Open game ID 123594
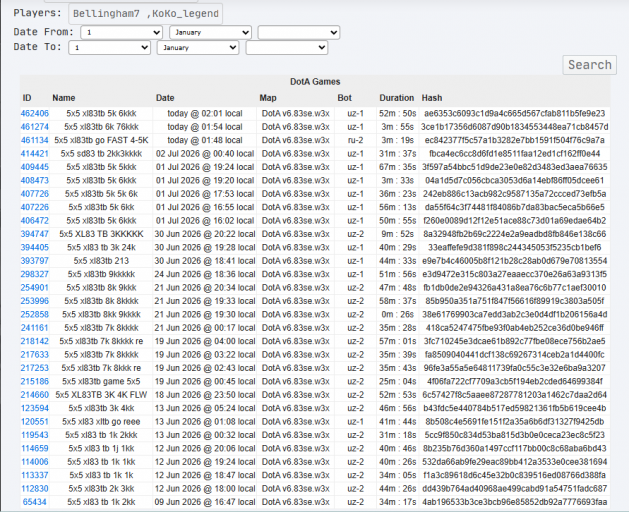 coord(34,408)
